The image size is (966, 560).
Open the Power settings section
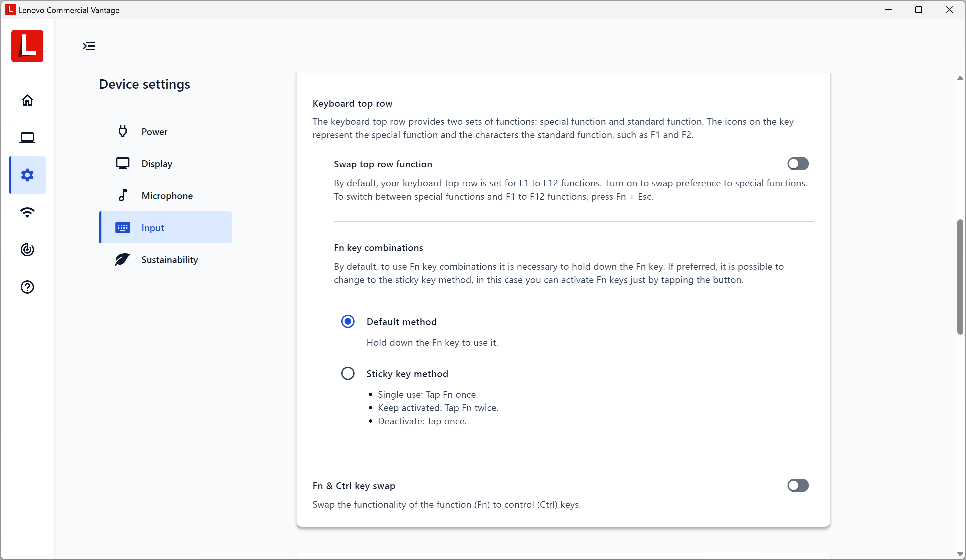click(154, 132)
